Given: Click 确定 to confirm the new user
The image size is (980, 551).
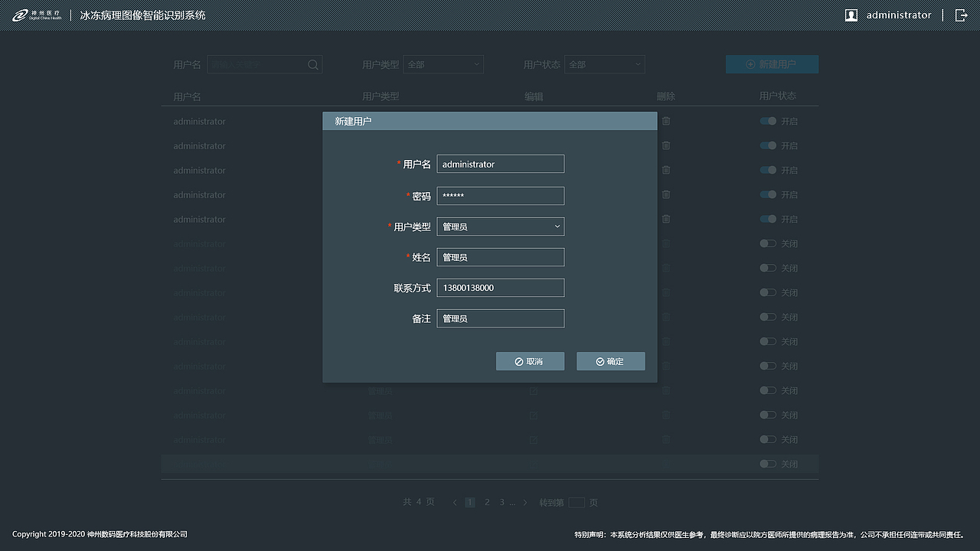Looking at the screenshot, I should pos(610,361).
